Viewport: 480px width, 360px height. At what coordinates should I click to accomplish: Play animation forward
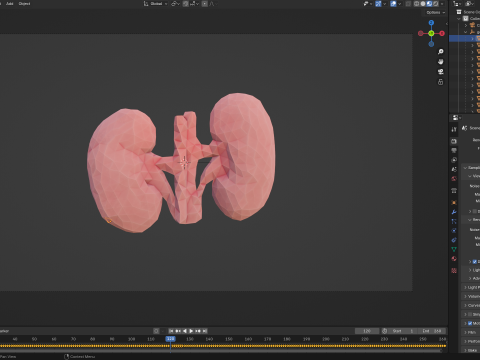coord(191,331)
